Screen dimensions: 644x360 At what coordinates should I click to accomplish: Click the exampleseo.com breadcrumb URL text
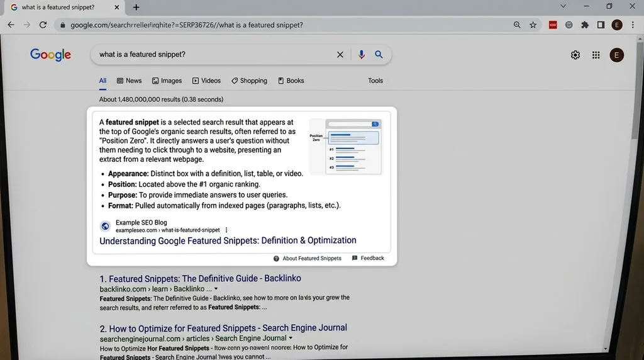pos(167,230)
